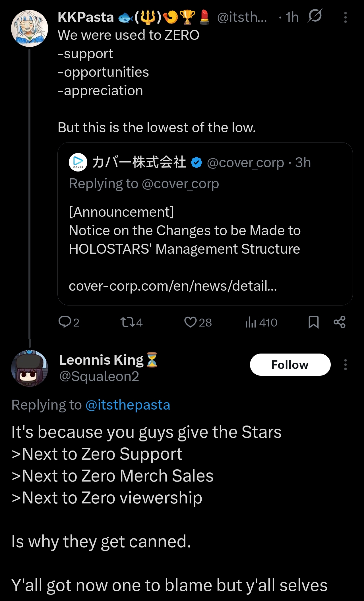Follow Leonnis King
364x601 pixels.
coord(290,365)
